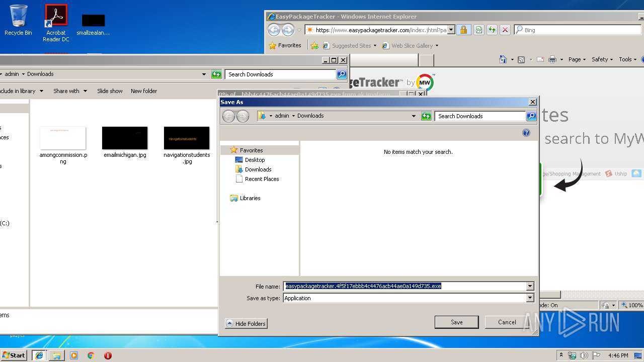Open media player from the taskbar

coord(74,355)
